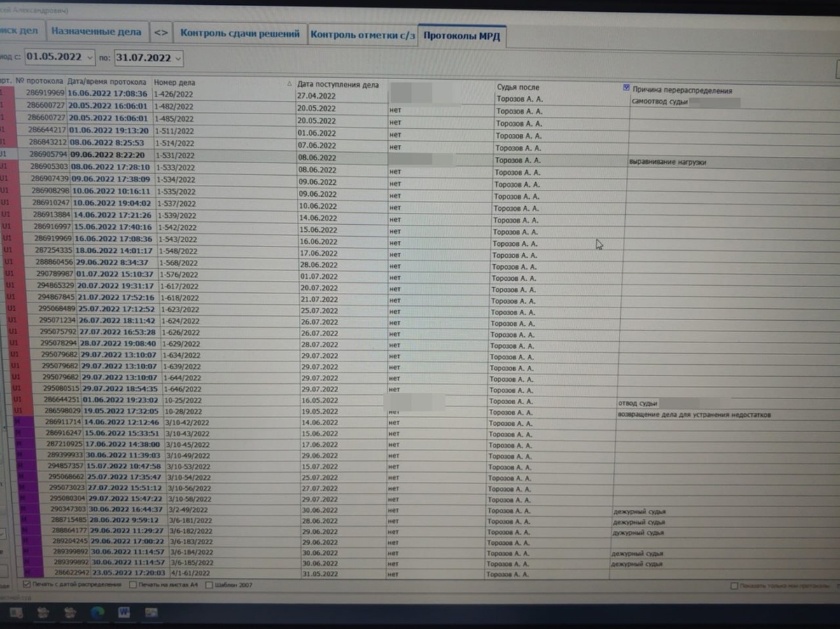This screenshot has width=840, height=629.
Task: Toggle the Причина перераспределения header checkbox
Action: click(626, 88)
